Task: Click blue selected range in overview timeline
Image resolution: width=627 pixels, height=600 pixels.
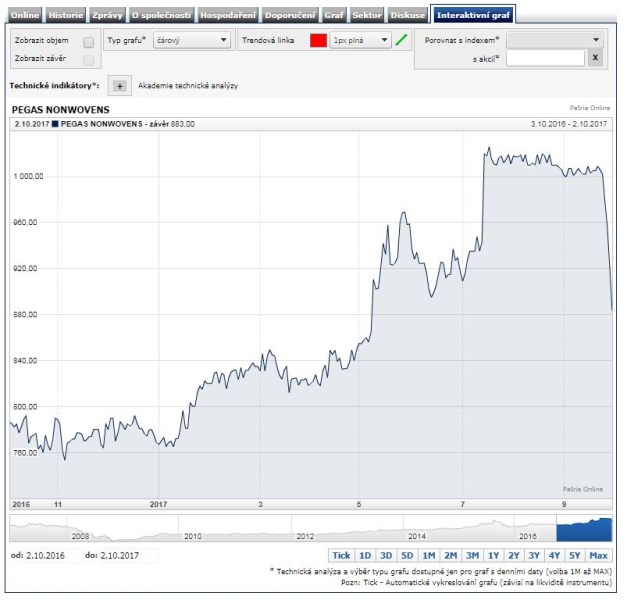Action: (584, 530)
